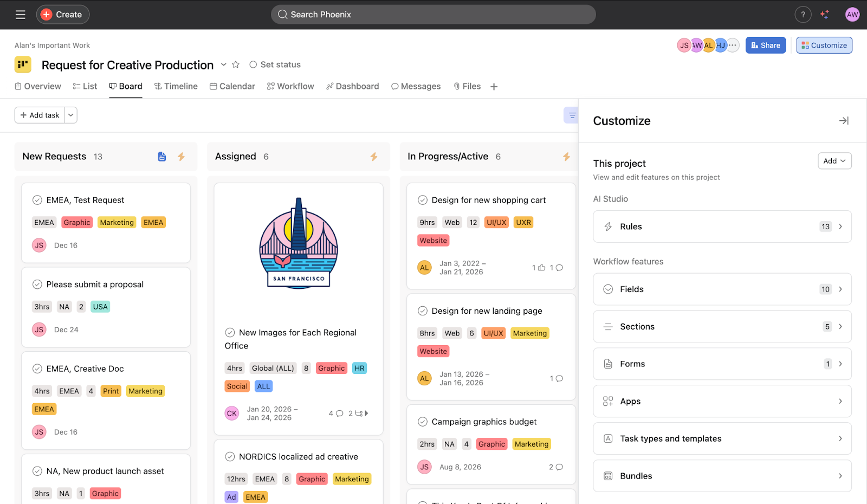
Task: Open the hamburger navigation menu
Action: tap(21, 15)
